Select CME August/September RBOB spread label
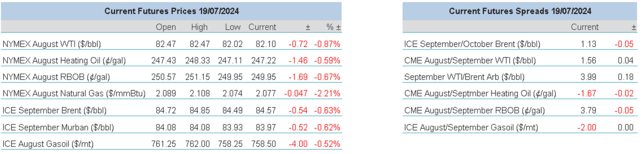The width and height of the screenshot is (644, 154). point(474,110)
